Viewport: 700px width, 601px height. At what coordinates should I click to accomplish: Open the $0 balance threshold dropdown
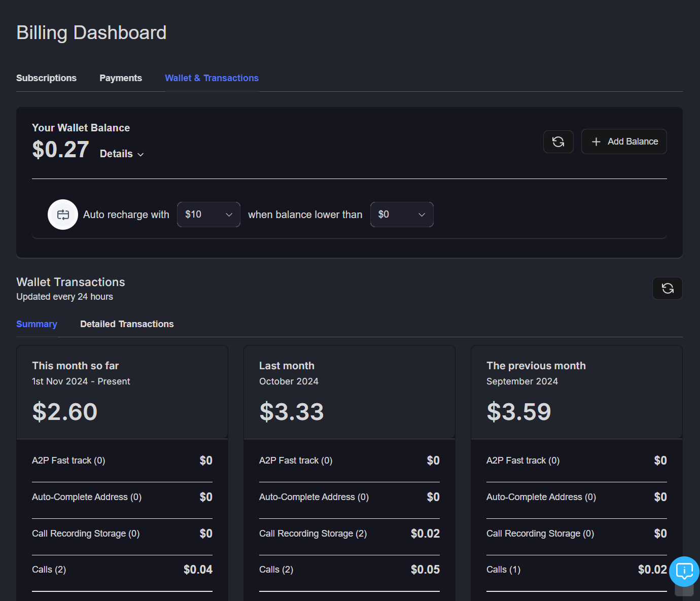[402, 215]
